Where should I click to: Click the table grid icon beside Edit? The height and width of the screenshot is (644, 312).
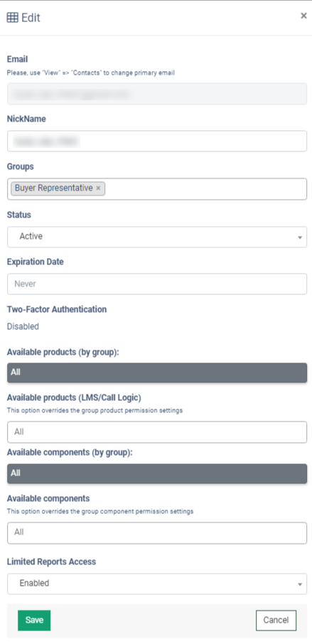13,18
